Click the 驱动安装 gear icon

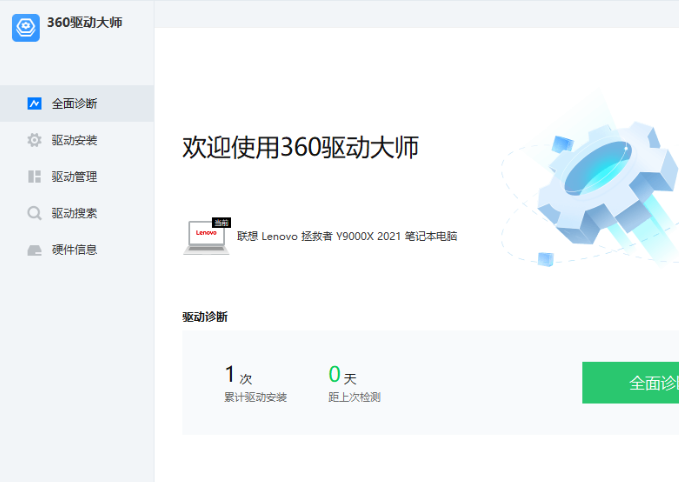click(34, 140)
